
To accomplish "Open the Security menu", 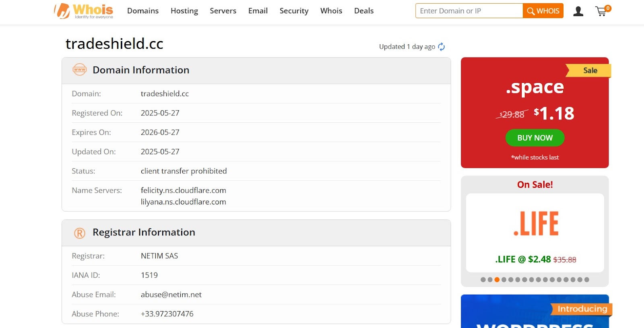I will point(294,11).
